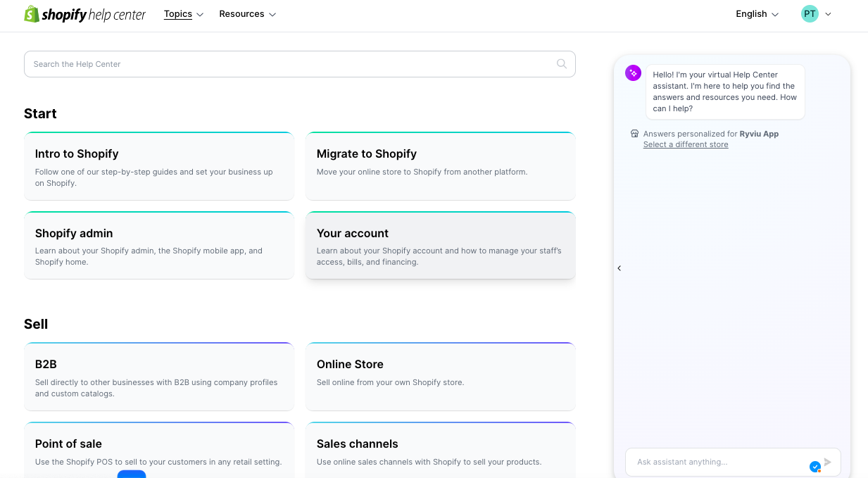Open the Shopify help center logo
Viewport: 868px width, 478px height.
[x=85, y=14]
